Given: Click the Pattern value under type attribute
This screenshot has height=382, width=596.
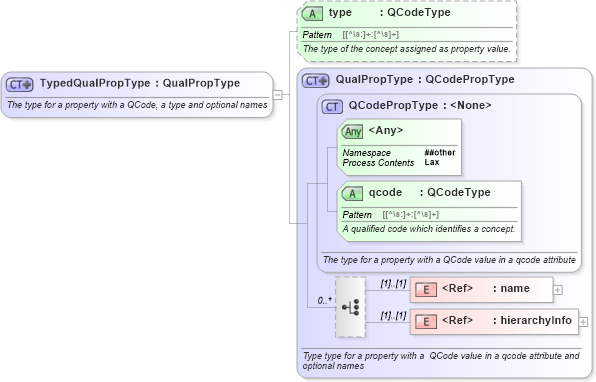Looking at the screenshot, I should pyautogui.click(x=371, y=35).
